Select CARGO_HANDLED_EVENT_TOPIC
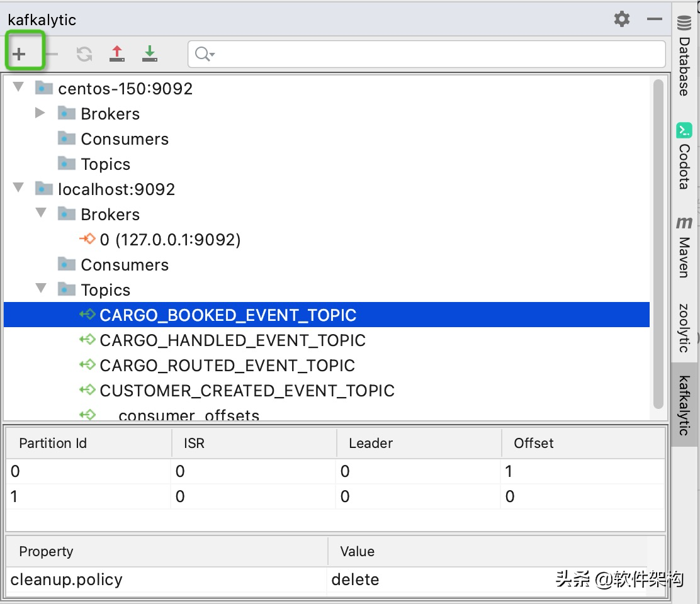 click(x=232, y=340)
